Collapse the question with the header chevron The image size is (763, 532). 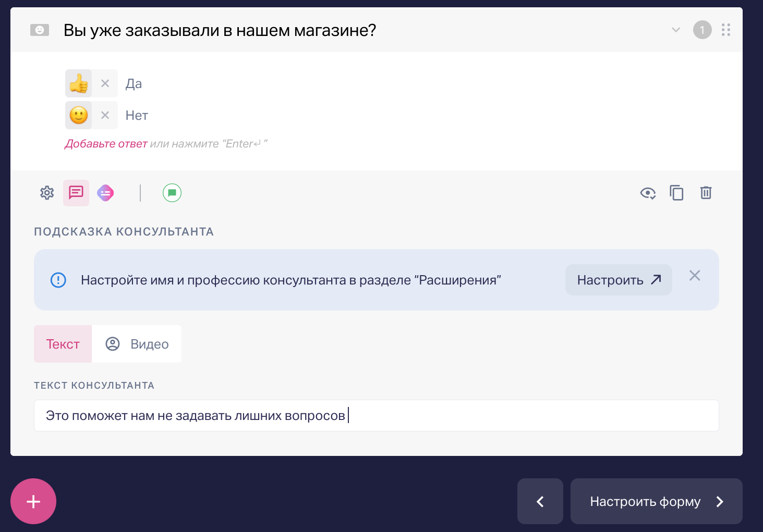(x=676, y=30)
